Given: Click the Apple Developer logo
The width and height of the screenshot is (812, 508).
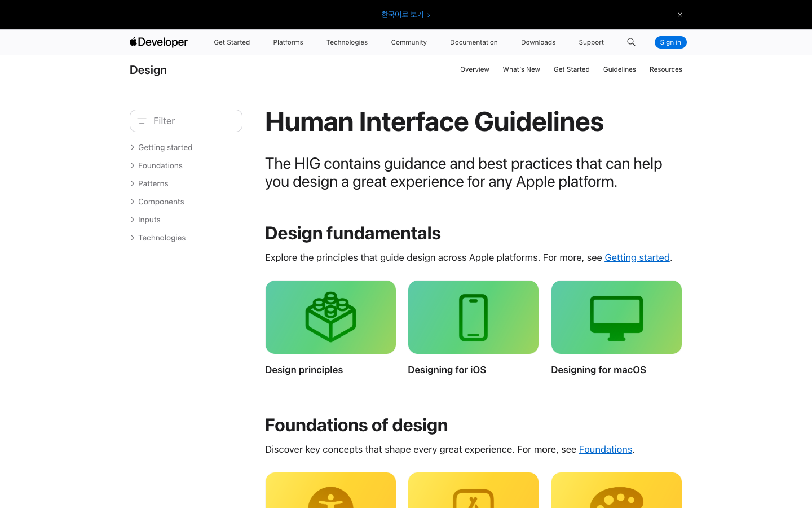Looking at the screenshot, I should click(158, 42).
